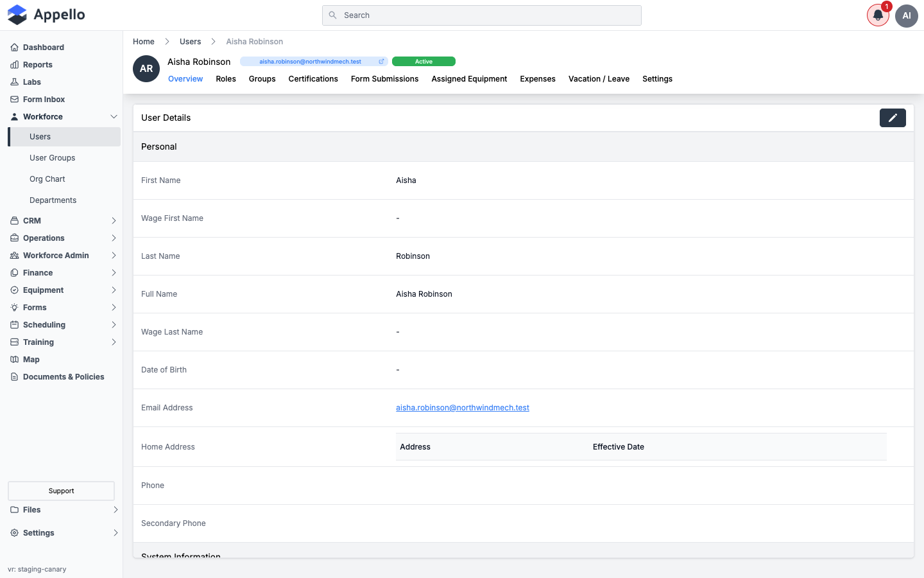This screenshot has width=924, height=578.
Task: Open the Vacation / Leave tab
Action: click(x=599, y=79)
